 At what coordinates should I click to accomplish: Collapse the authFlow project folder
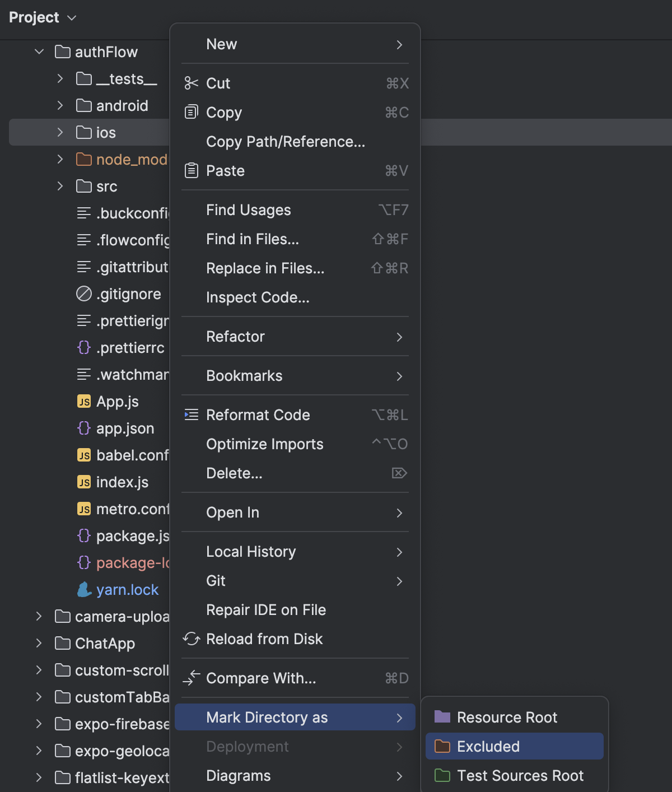39,52
